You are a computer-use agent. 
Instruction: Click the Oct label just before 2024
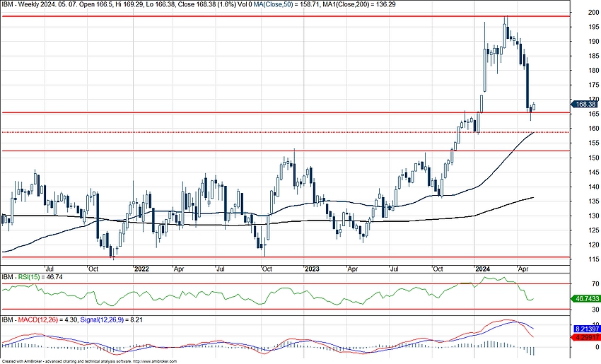(438, 269)
